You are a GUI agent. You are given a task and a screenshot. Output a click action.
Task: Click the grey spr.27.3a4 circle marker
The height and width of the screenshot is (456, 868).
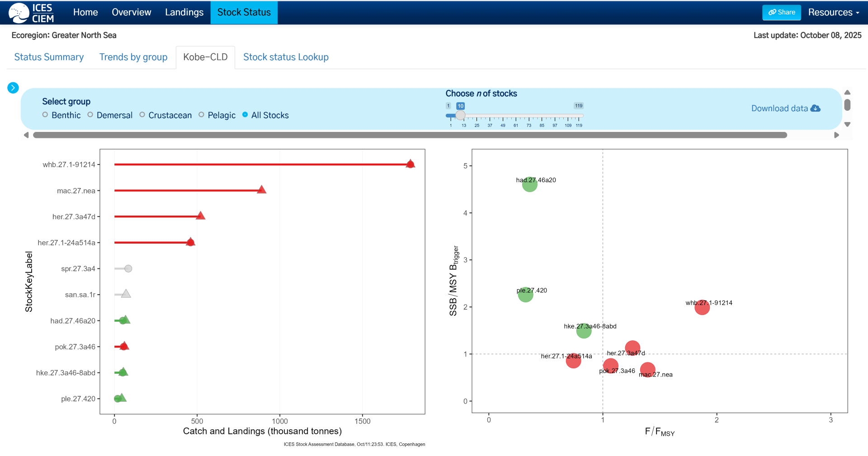tap(128, 269)
